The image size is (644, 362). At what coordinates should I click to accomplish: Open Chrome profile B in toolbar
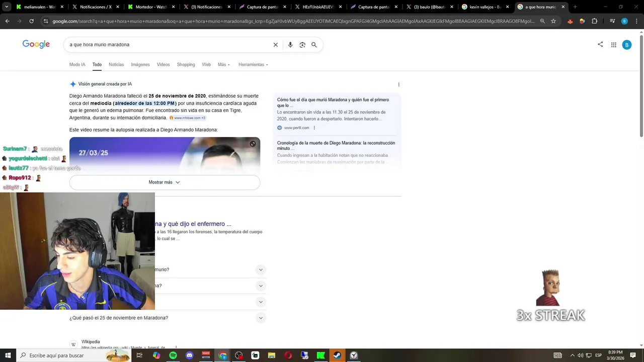(624, 21)
